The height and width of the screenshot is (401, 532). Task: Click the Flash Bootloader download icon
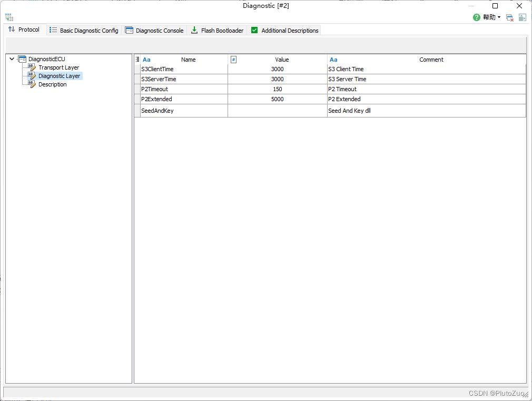click(x=194, y=30)
